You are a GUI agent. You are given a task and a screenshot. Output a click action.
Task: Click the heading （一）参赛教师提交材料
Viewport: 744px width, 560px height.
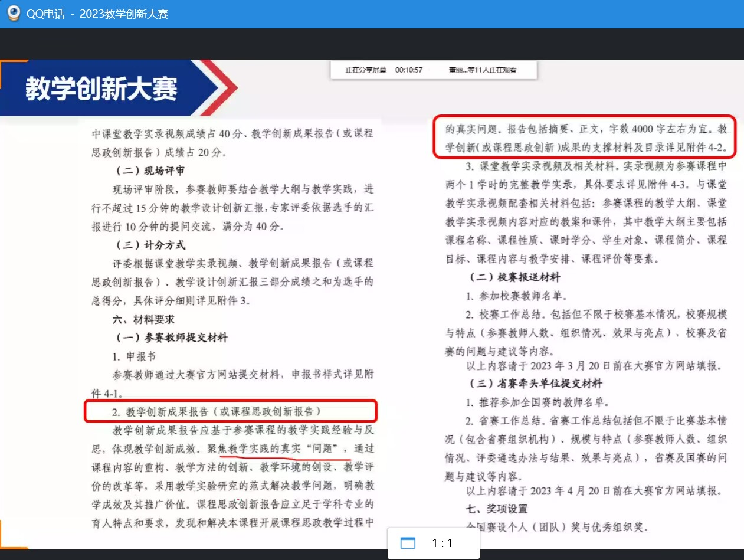(171, 338)
